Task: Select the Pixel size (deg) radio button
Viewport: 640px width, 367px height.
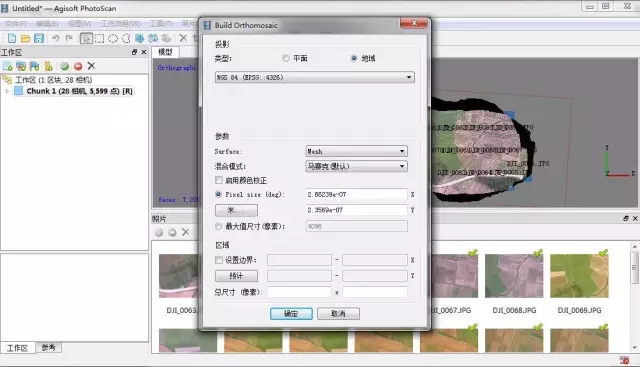Action: click(218, 195)
